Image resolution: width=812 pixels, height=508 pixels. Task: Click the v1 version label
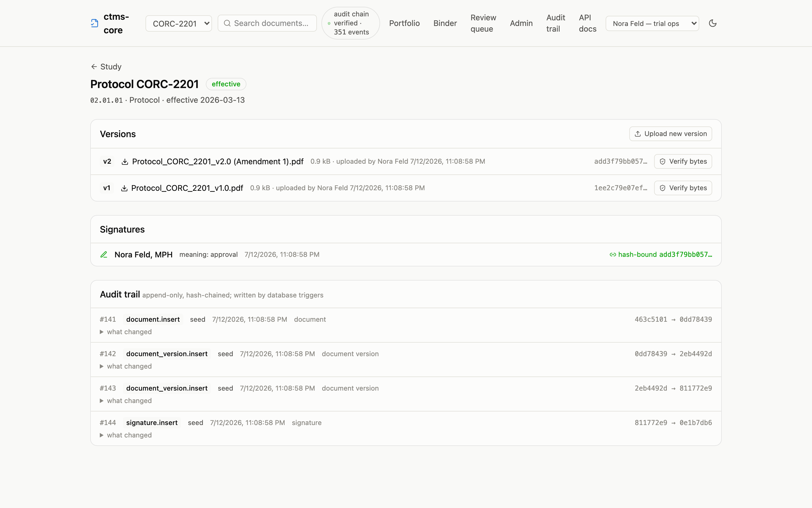click(x=107, y=188)
